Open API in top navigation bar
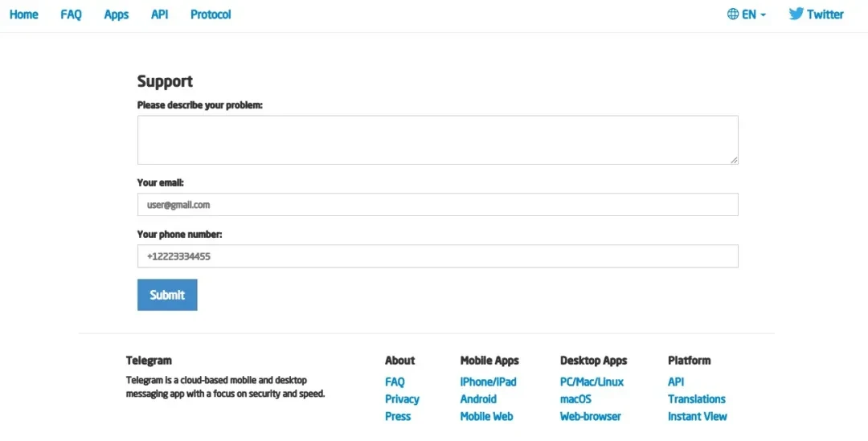Screen dimensions: 868x441 (159, 14)
